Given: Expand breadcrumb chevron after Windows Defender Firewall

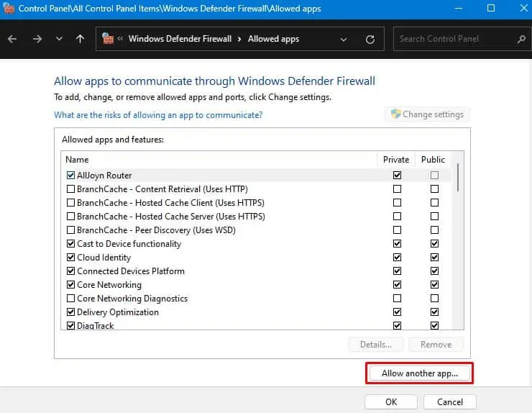Looking at the screenshot, I should pyautogui.click(x=239, y=39).
